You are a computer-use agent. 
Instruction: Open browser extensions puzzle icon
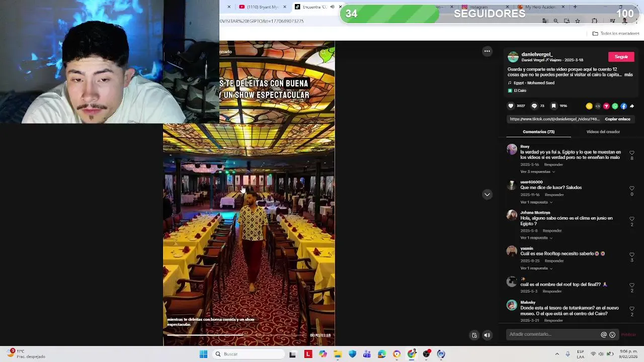tap(595, 21)
